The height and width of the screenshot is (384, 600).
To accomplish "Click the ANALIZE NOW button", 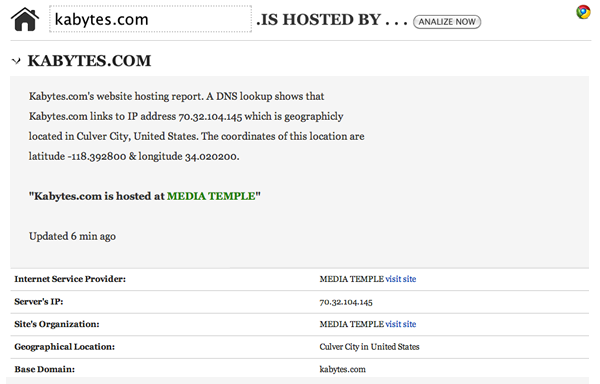I will [x=447, y=22].
